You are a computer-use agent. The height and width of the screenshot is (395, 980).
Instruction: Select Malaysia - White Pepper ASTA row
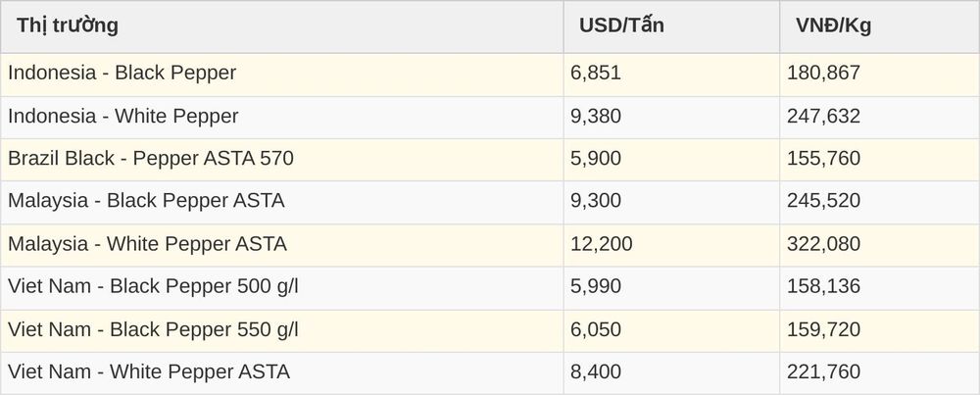490,246
